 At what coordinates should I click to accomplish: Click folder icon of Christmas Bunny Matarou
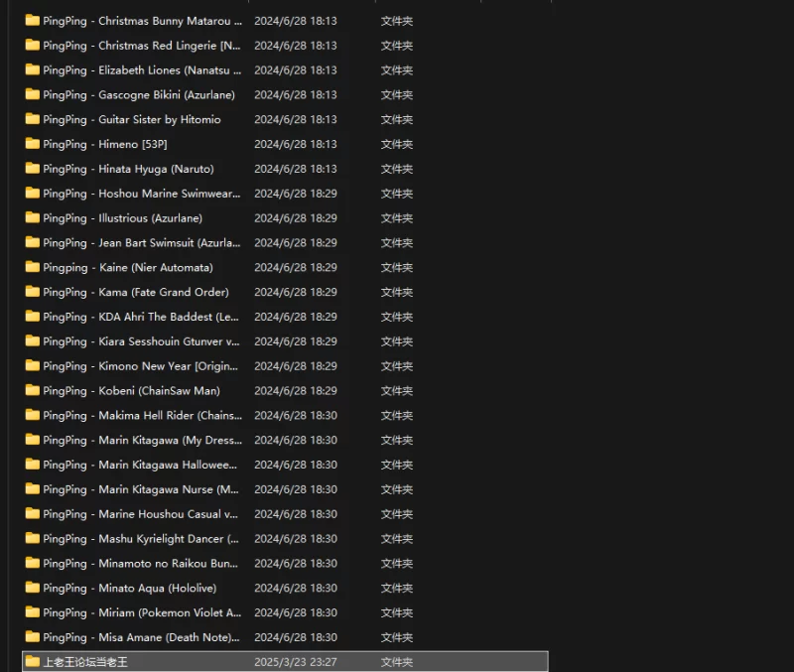[33, 20]
